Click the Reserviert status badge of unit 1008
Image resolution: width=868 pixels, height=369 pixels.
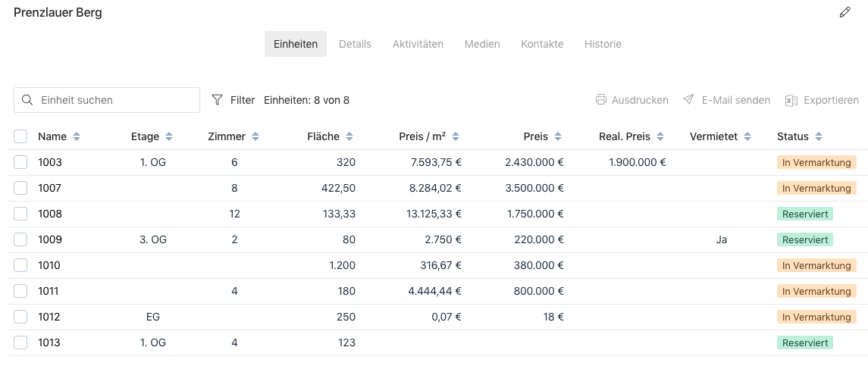[804, 214]
